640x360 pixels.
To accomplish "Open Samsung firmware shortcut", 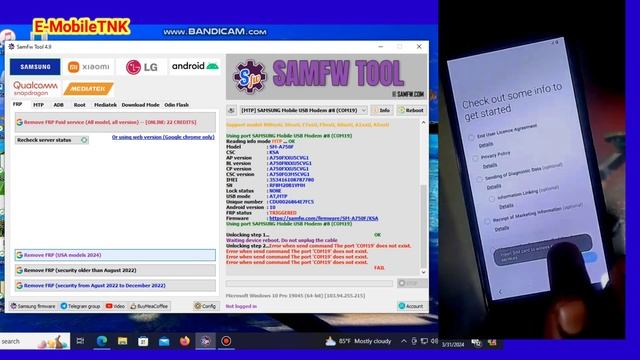I will [33, 306].
